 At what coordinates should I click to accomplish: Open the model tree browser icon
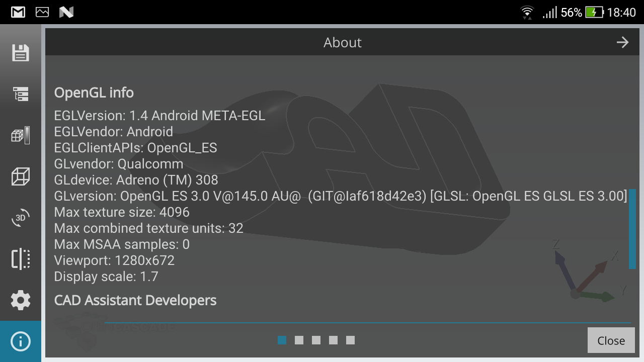click(x=21, y=94)
